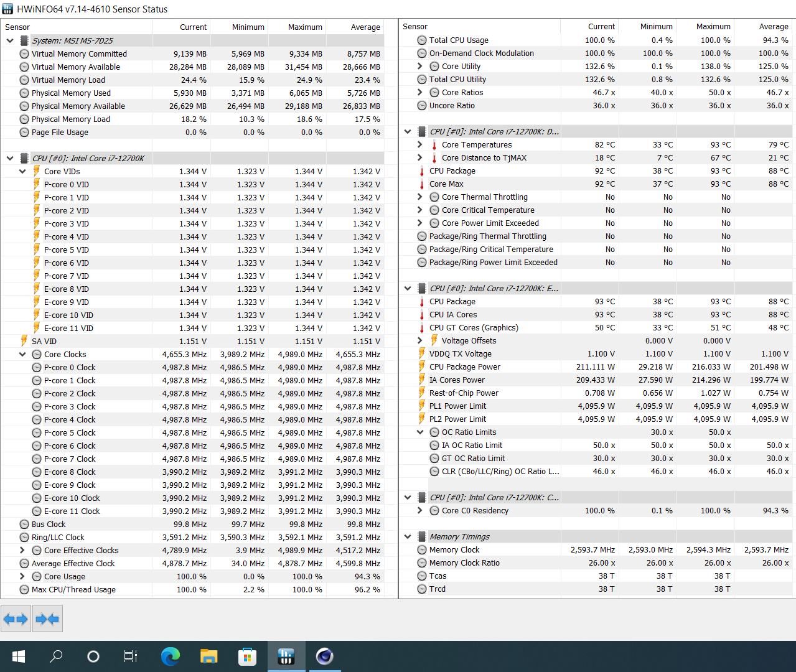Expand Voltage Offsets row
796x672 pixels.
pos(420,340)
